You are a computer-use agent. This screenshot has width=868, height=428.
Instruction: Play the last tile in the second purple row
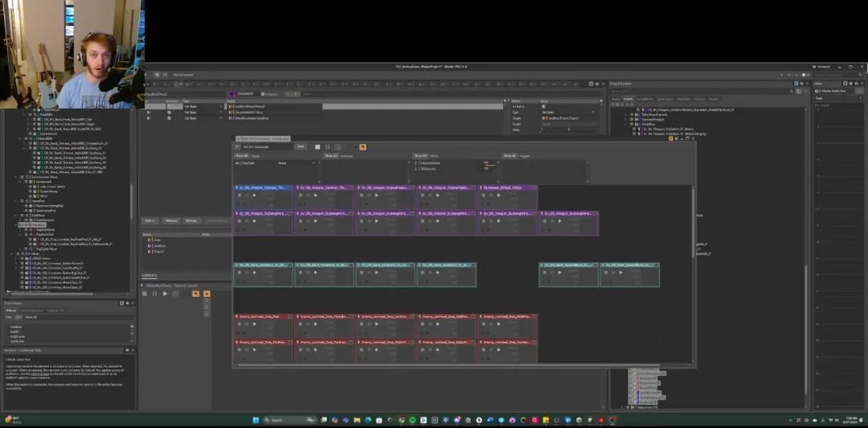tap(559, 220)
